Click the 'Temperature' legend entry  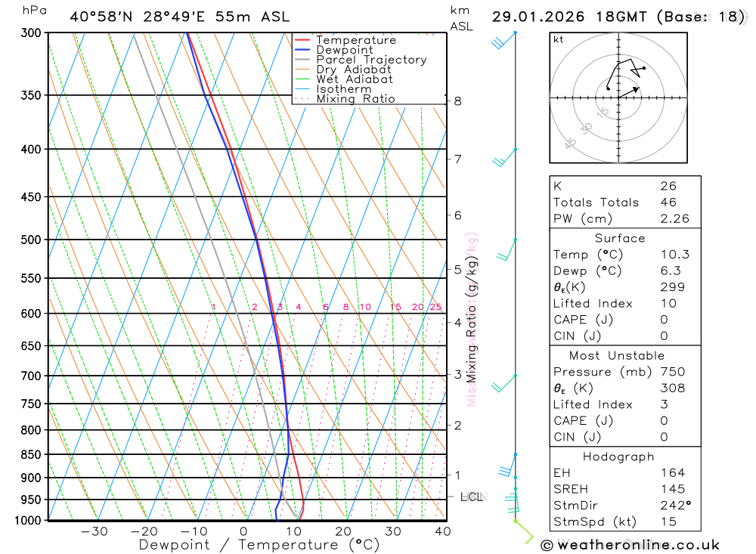(x=356, y=40)
